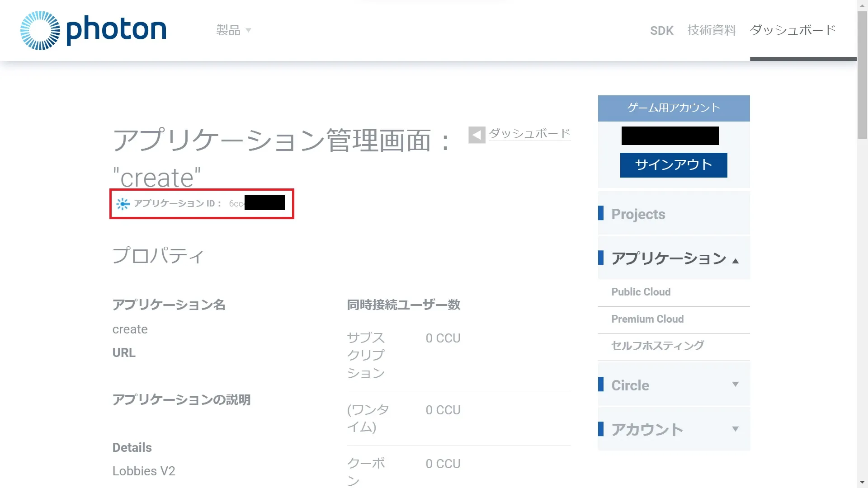This screenshot has height=488, width=868.
Task: Click the page vertical scrollbar thumb
Action: pos(862,75)
